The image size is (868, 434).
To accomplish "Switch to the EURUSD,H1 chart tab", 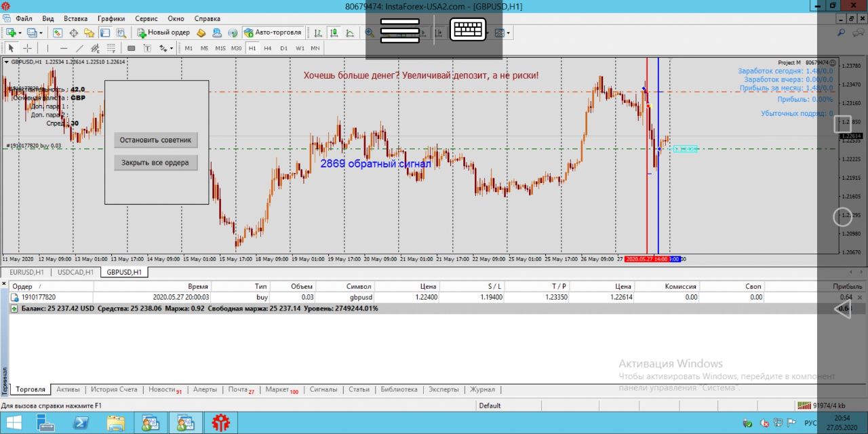I will (27, 272).
